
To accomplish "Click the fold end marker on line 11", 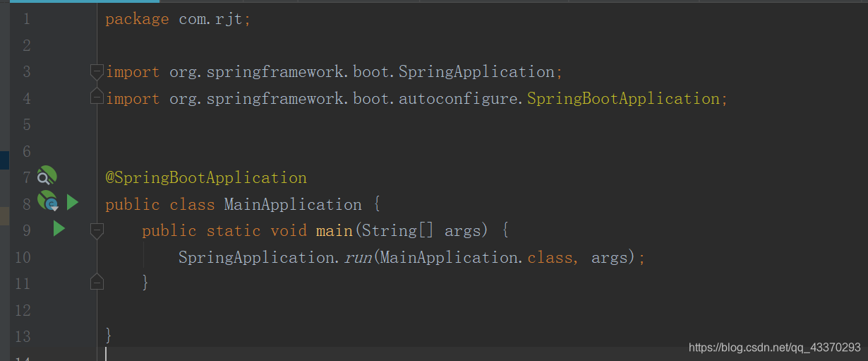I will coord(97,282).
